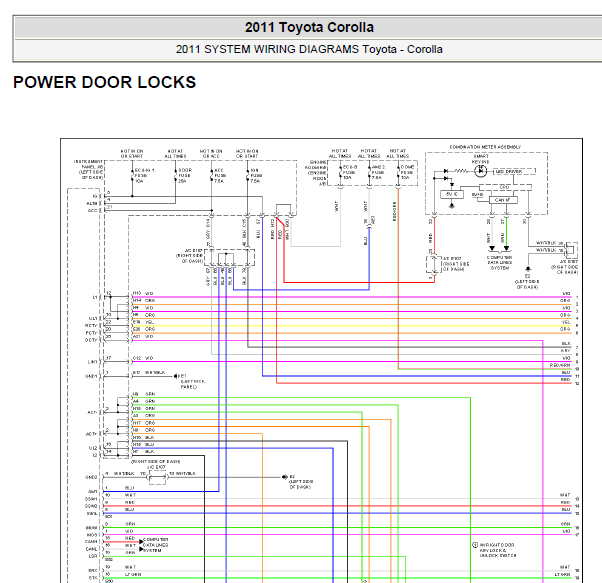
Task: Click the 'CPU' block in combination meter
Action: click(505, 187)
